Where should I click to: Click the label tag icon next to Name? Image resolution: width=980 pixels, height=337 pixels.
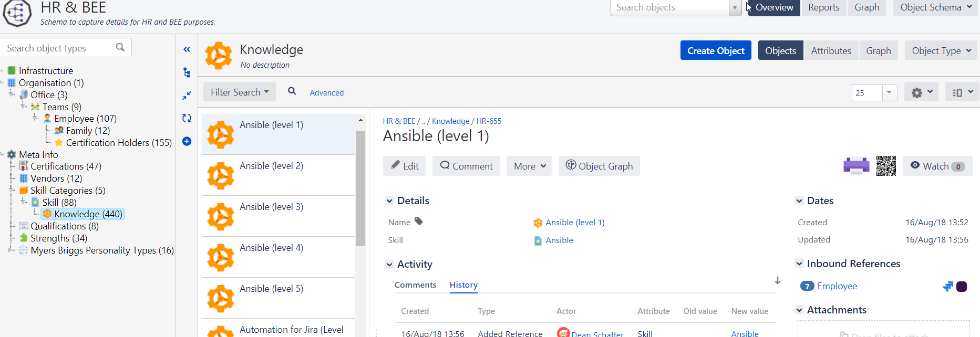[419, 221]
